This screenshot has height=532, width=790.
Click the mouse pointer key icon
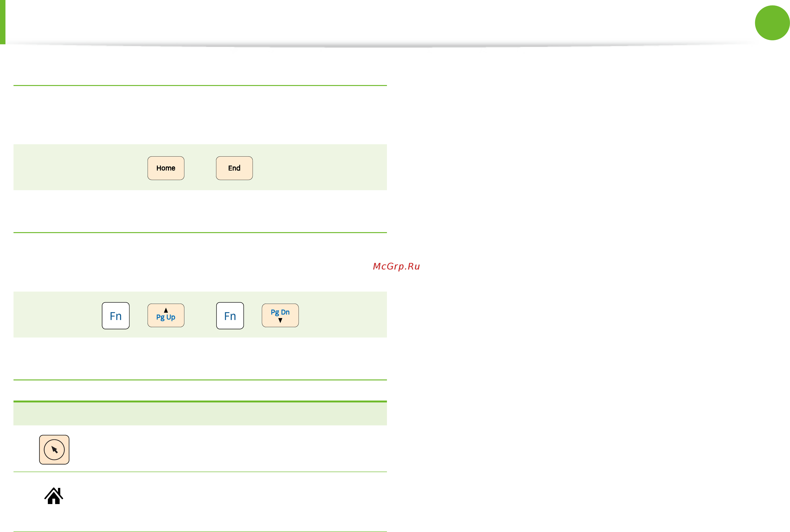[x=54, y=450]
